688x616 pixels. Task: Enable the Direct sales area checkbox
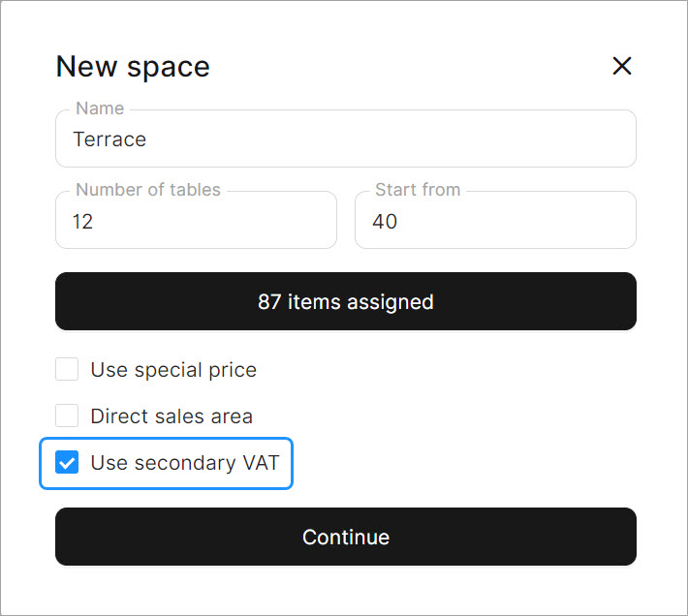click(x=67, y=416)
